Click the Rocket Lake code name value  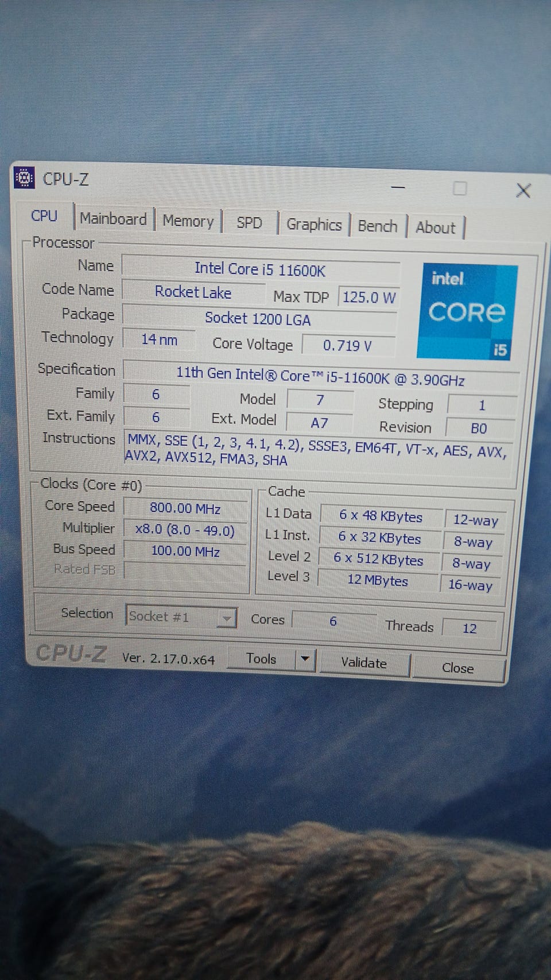click(193, 292)
